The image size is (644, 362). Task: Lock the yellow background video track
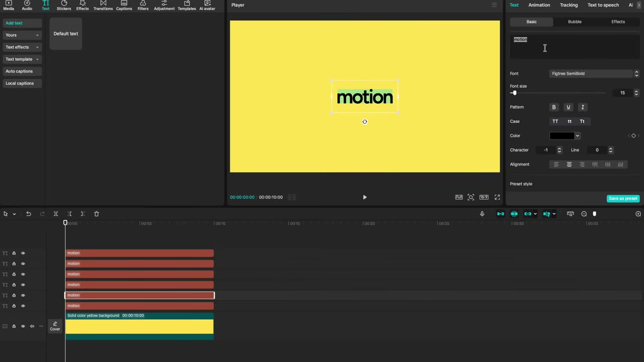tap(14, 326)
